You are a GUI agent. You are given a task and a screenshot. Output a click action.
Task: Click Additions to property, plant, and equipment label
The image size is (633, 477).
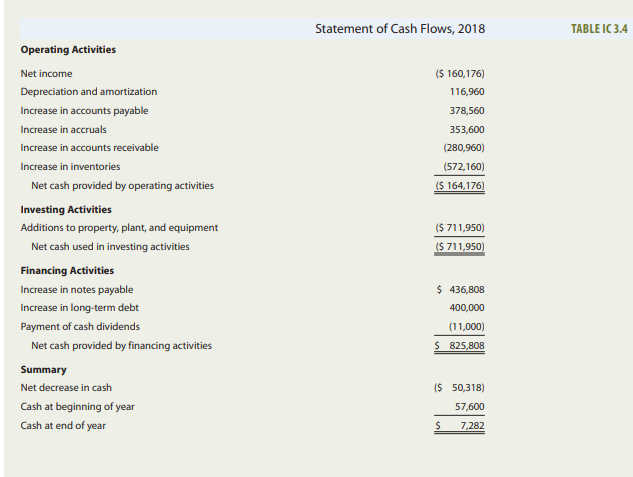point(119,227)
